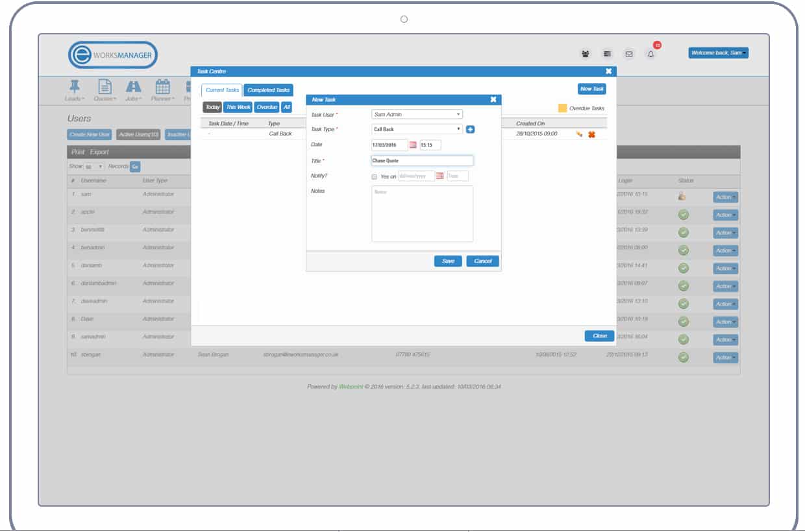Screen dimensions: 805x532
Task: Open the Jobs road icon menu
Action: click(133, 90)
